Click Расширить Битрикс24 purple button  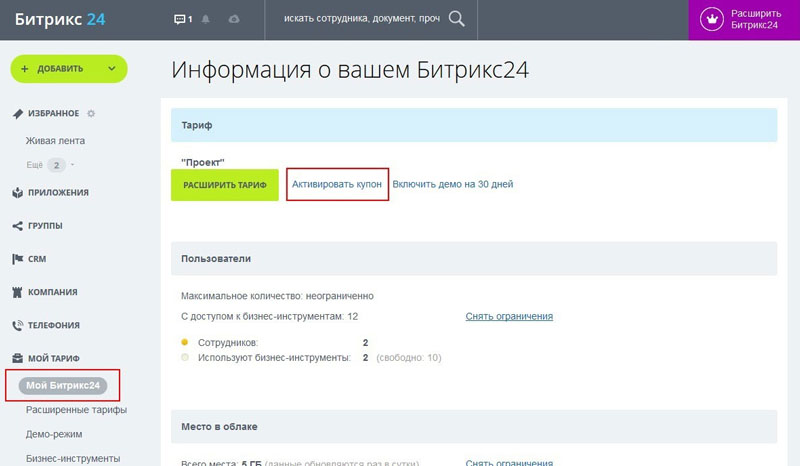[744, 20]
